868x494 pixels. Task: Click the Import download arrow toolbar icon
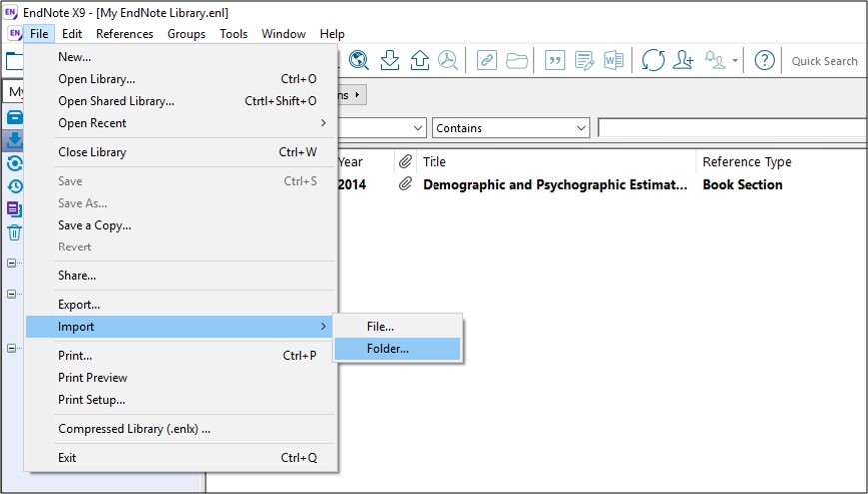[x=390, y=60]
